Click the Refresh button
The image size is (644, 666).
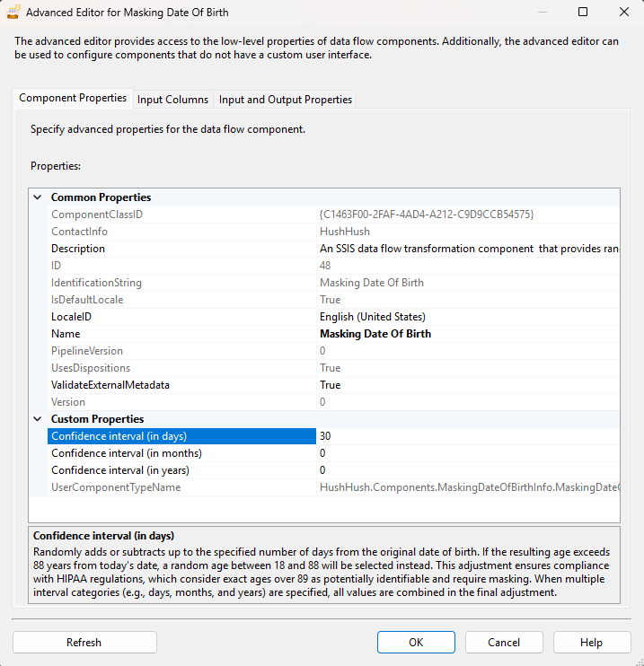pyautogui.click(x=84, y=643)
